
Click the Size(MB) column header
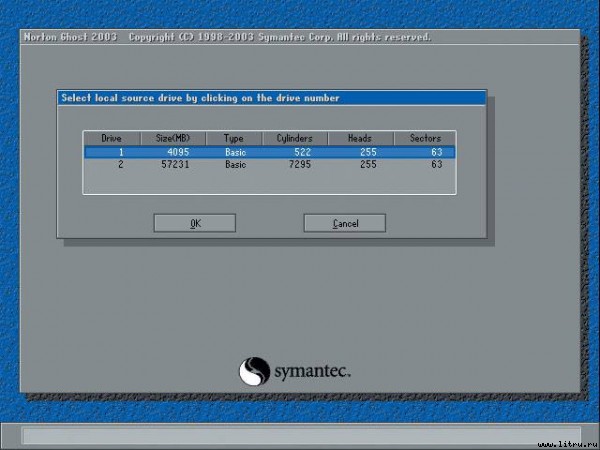(x=173, y=138)
